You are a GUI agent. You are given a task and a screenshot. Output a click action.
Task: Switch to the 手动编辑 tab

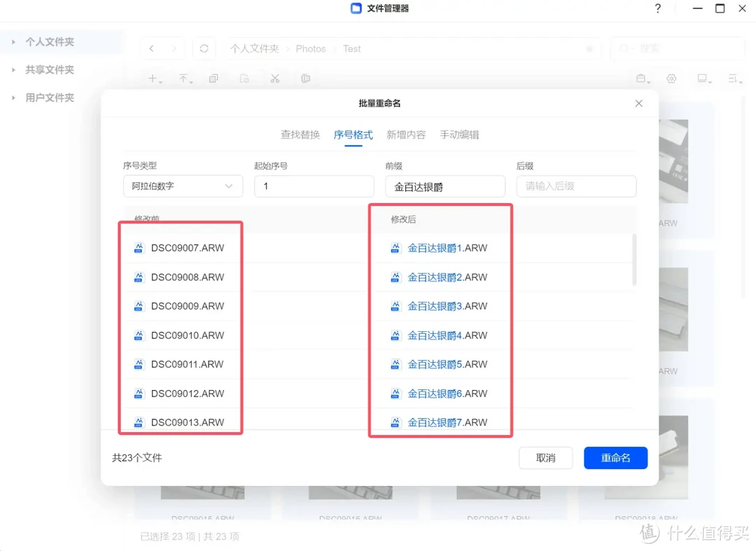pos(459,134)
